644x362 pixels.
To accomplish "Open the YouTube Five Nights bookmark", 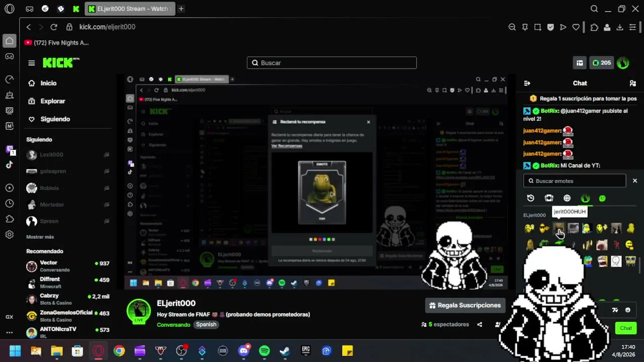I will 56,43.
